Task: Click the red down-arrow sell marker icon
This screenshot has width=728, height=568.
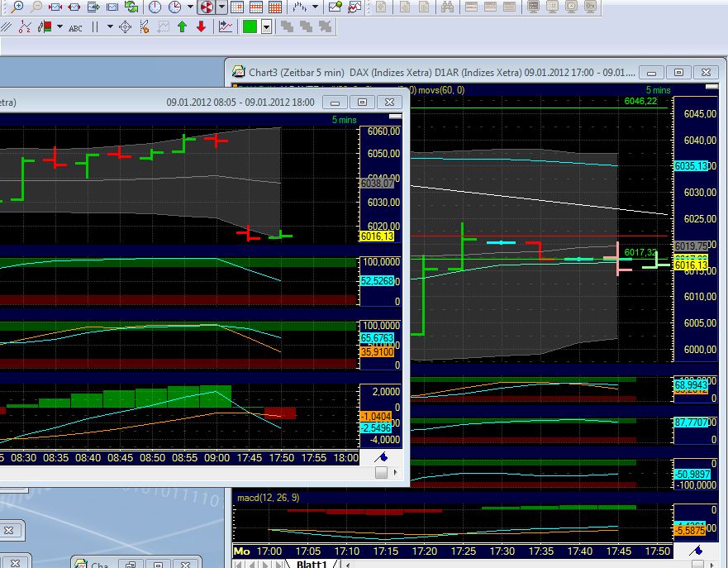Action: click(202, 27)
